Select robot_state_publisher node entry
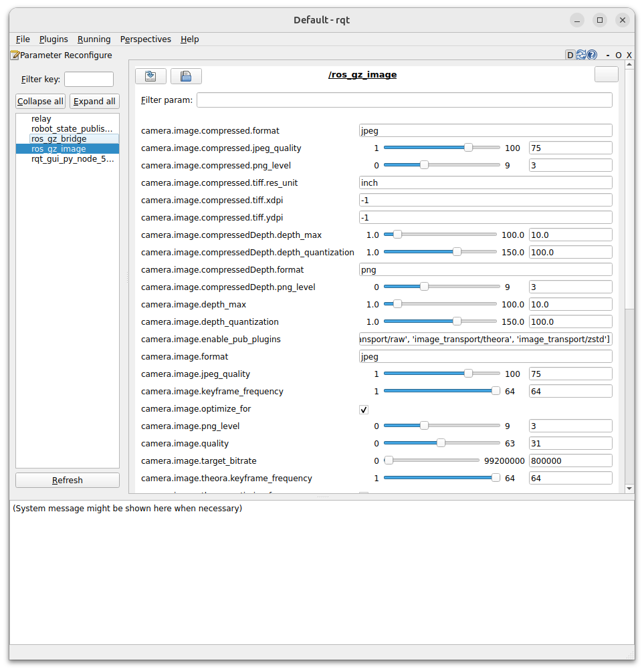Image resolution: width=644 pixels, height=671 pixels. click(x=72, y=129)
